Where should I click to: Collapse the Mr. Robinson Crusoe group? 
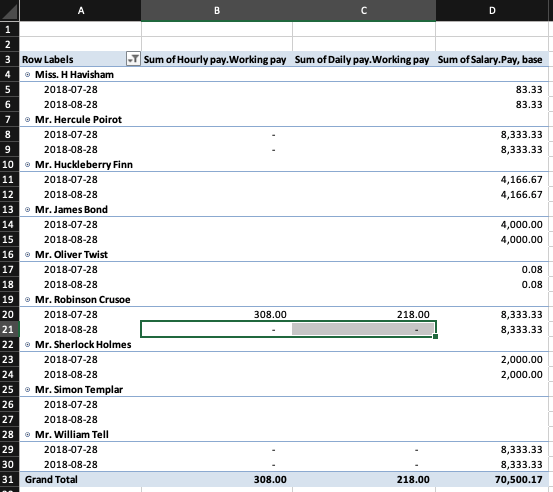[28, 299]
